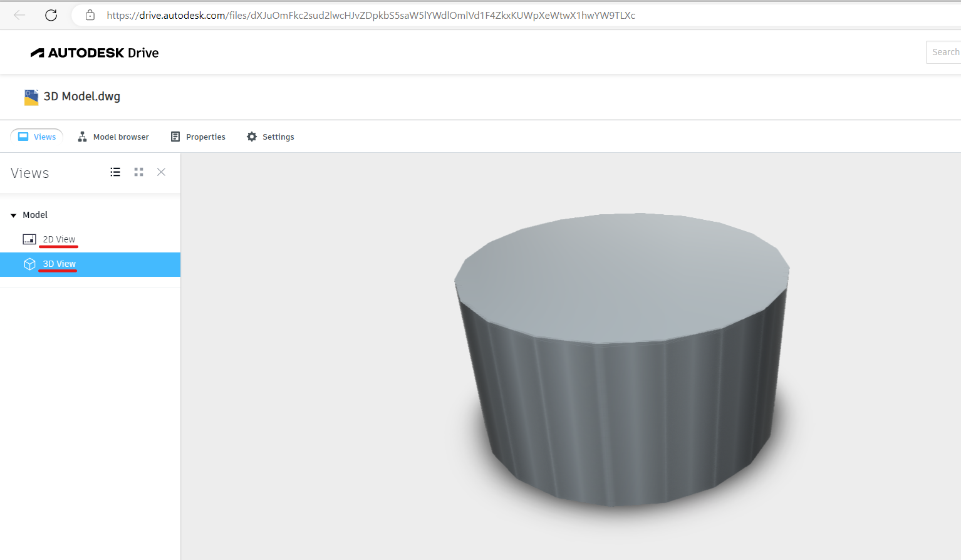This screenshot has width=961, height=560.
Task: Click the Views monitor icon in the tab
Action: click(24, 136)
